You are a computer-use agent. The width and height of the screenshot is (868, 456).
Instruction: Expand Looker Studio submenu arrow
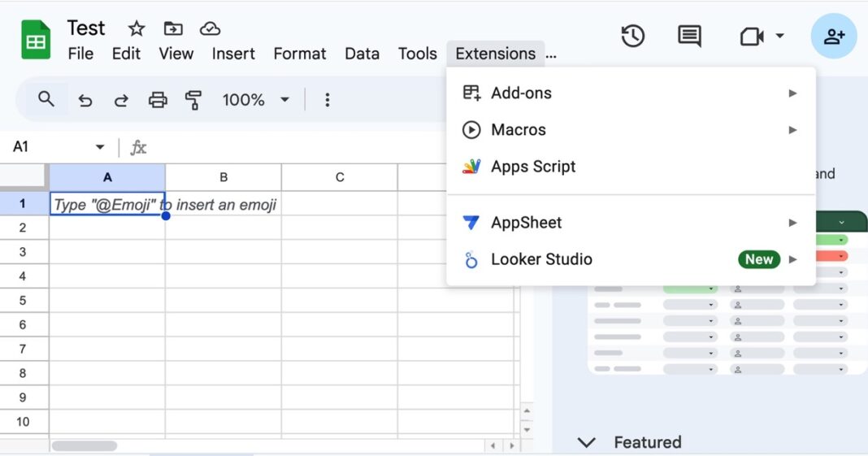tap(792, 259)
